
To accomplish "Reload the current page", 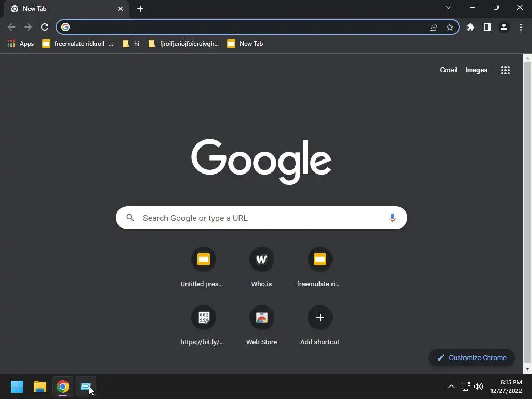I will pos(45,27).
